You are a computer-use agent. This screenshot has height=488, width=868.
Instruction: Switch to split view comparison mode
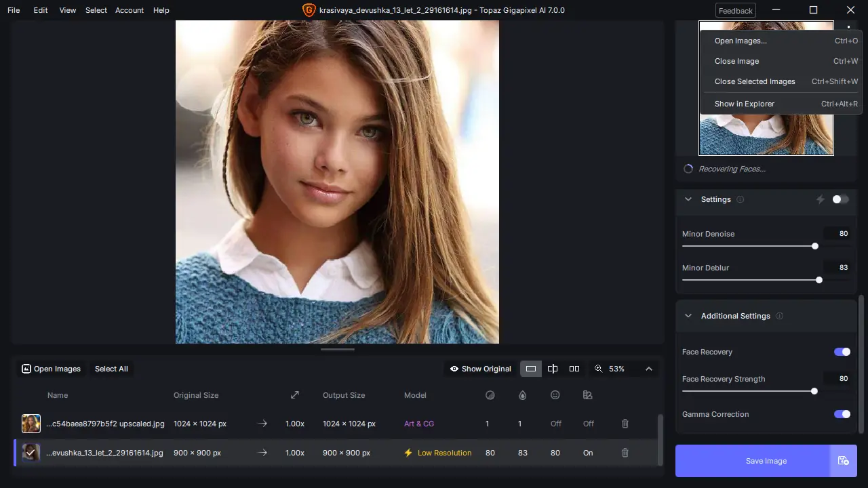click(553, 369)
